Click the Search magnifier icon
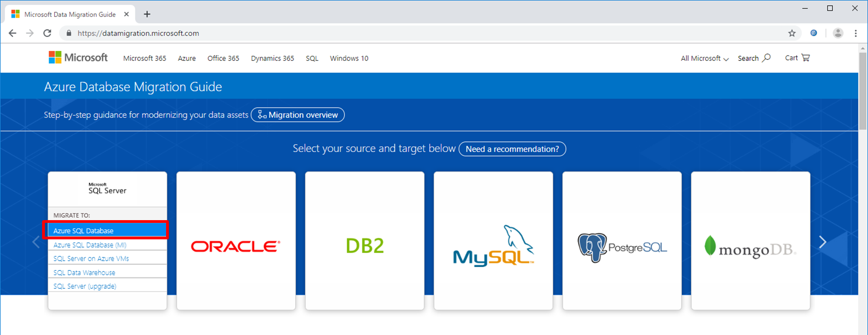868x335 pixels. click(x=766, y=58)
